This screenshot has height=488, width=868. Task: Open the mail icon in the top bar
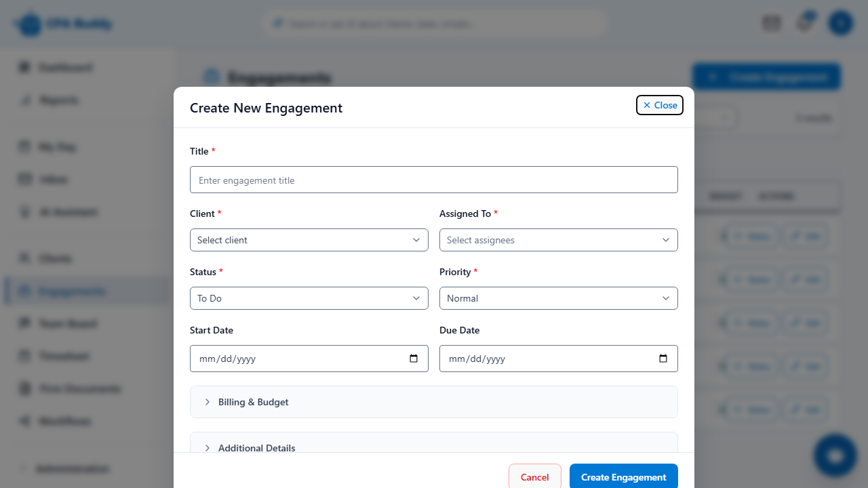(772, 24)
